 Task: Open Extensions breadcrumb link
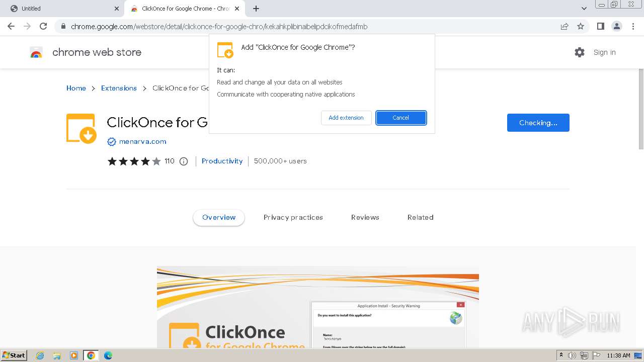pyautogui.click(x=119, y=88)
